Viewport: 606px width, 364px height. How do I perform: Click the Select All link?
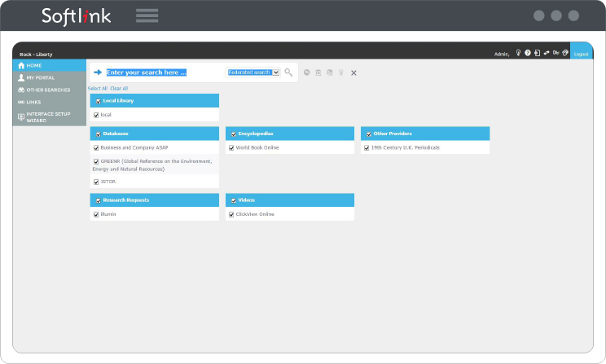pos(98,89)
